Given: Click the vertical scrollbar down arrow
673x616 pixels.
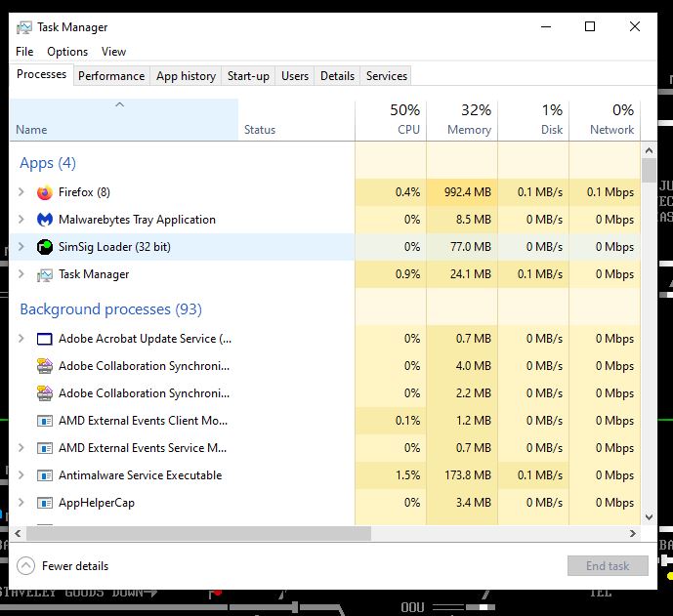Looking at the screenshot, I should pos(649,516).
